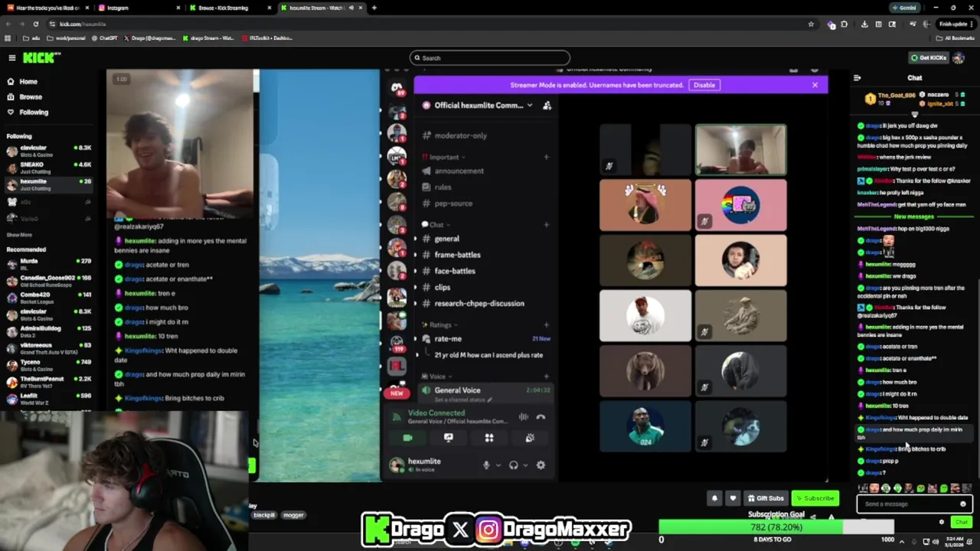Disable Streamer Mode in Discord banner

click(704, 85)
